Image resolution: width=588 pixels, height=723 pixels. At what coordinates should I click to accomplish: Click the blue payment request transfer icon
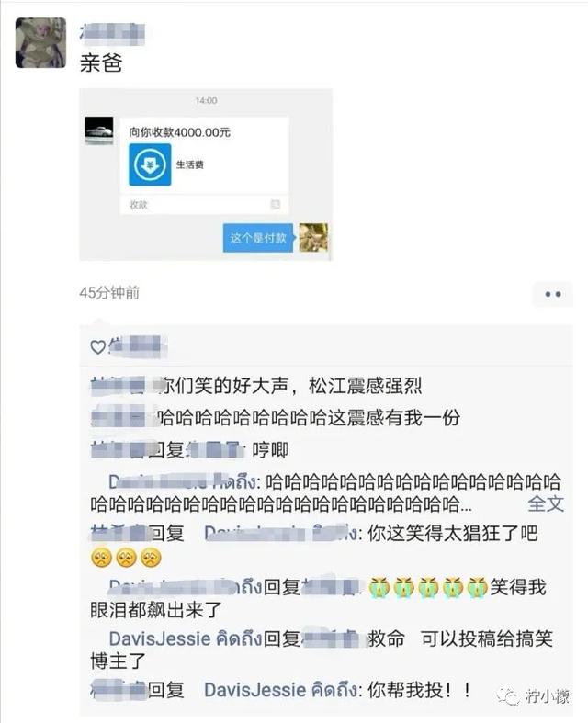point(150,164)
